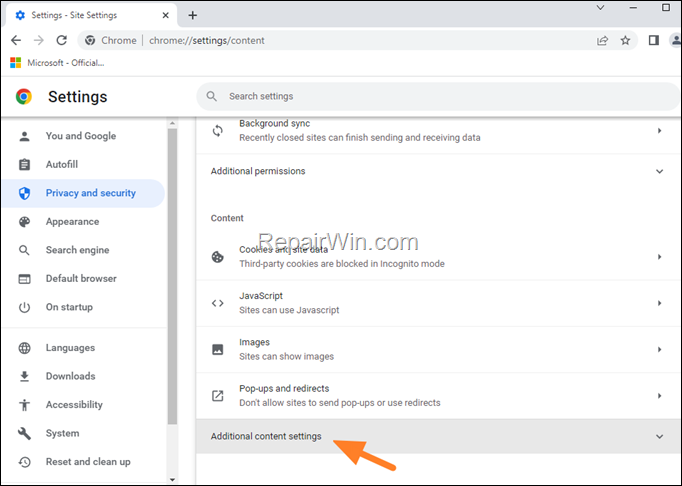
Task: Open the Default browser section
Action: pyautogui.click(x=84, y=278)
